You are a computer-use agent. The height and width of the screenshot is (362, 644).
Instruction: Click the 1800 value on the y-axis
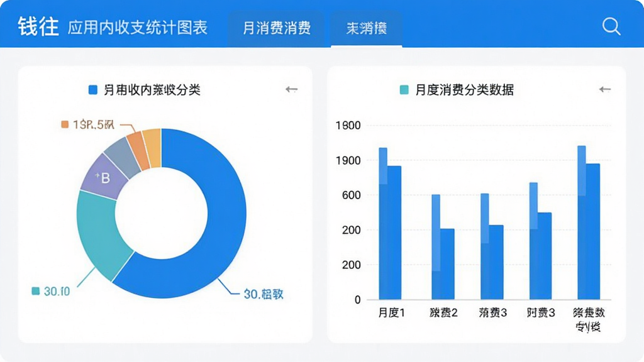tap(348, 126)
